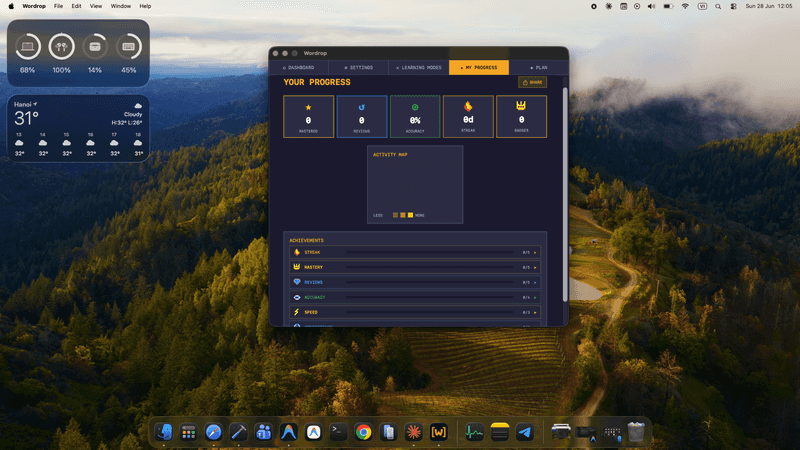This screenshot has width=800, height=450.
Task: Click the battery icon in menu bar
Action: coord(668,6)
